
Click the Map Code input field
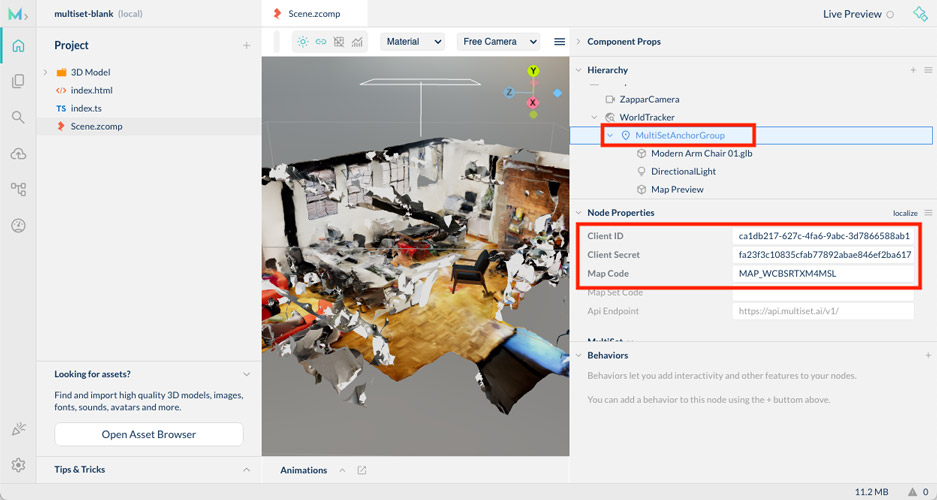(x=823, y=273)
